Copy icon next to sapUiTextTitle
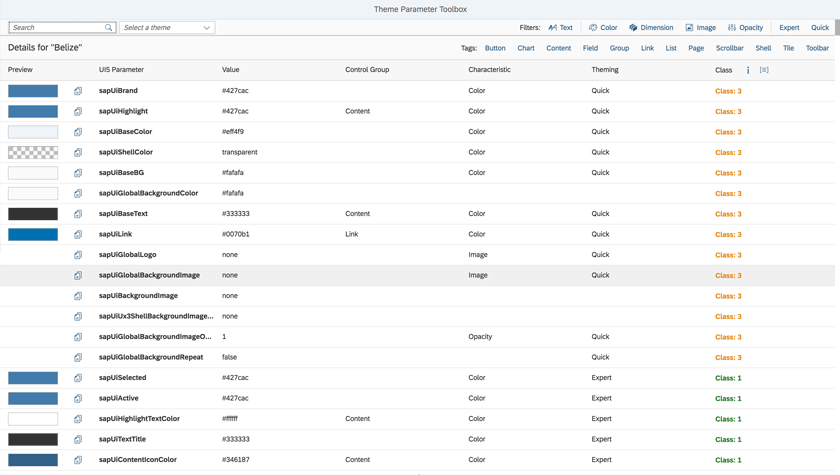The width and height of the screenshot is (840, 475). (x=78, y=439)
